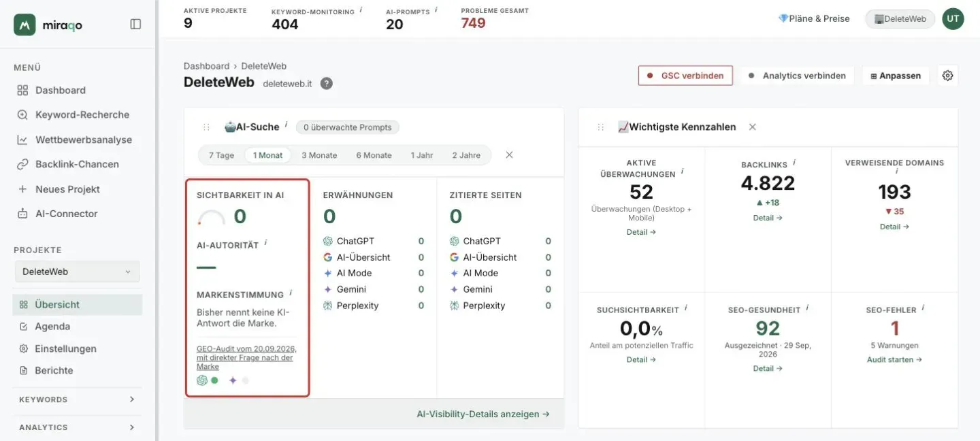Select the 6 Monate time range
Image resolution: width=980 pixels, height=441 pixels.
pos(374,155)
